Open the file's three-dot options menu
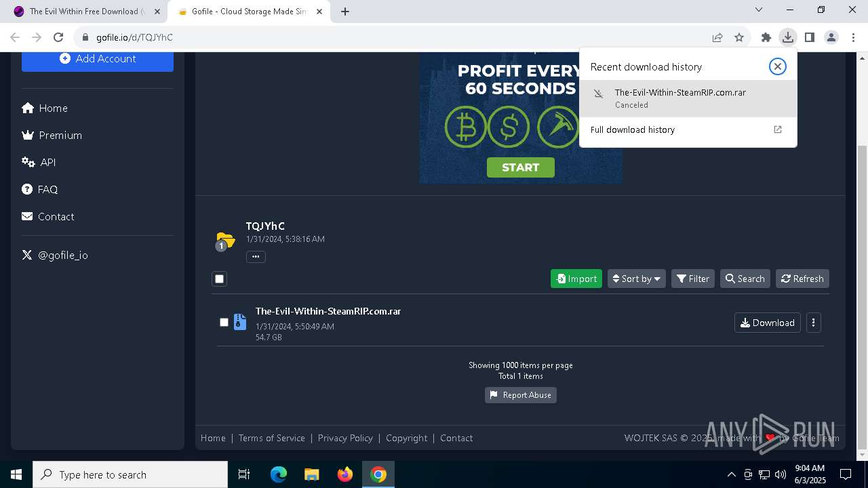Image resolution: width=868 pixels, height=488 pixels. (813, 323)
